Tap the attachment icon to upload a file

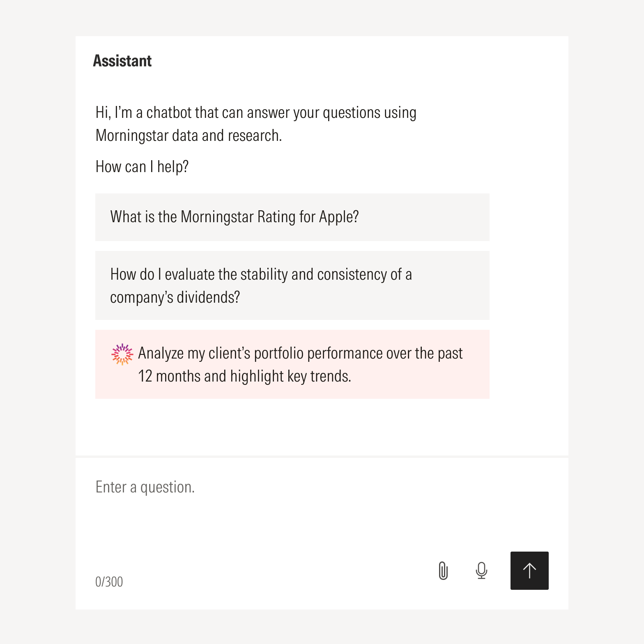[x=443, y=570]
